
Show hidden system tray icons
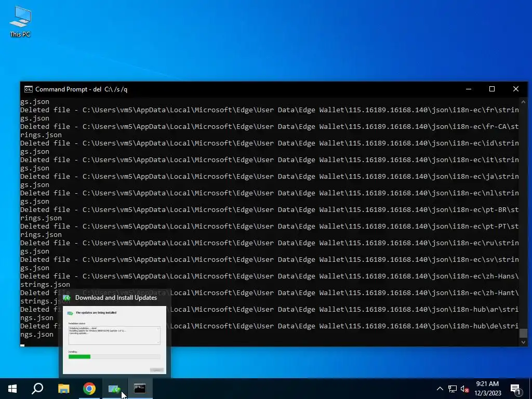440,389
